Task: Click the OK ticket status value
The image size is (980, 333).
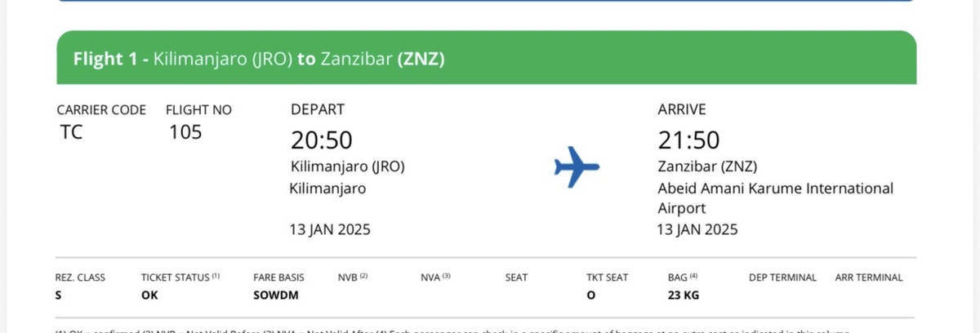Action: (x=149, y=295)
